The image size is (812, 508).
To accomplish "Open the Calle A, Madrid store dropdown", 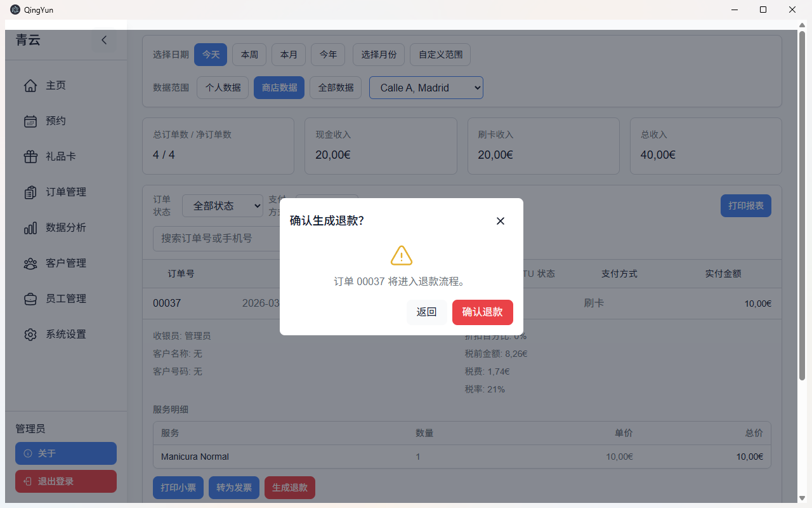I will pos(426,88).
